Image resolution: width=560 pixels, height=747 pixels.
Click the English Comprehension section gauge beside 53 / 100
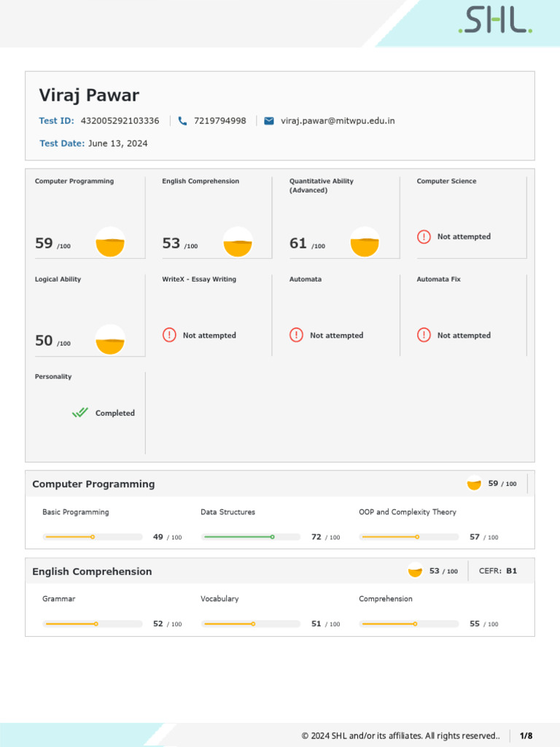tap(415, 571)
